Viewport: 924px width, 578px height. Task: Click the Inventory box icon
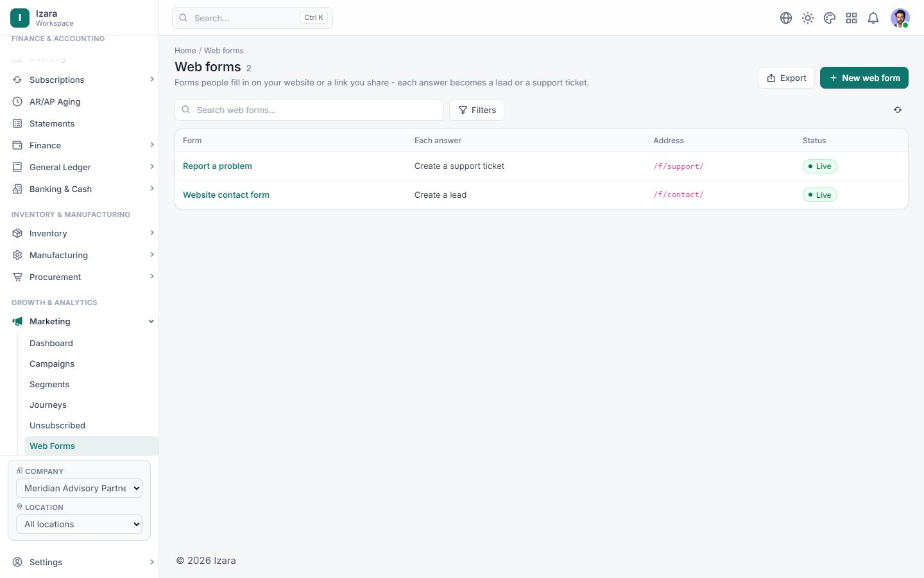pyautogui.click(x=17, y=233)
